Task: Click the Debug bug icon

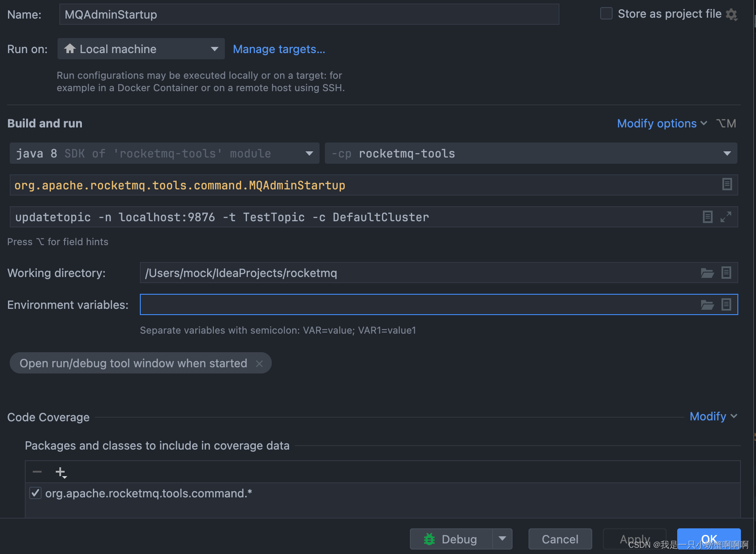Action: 429,539
